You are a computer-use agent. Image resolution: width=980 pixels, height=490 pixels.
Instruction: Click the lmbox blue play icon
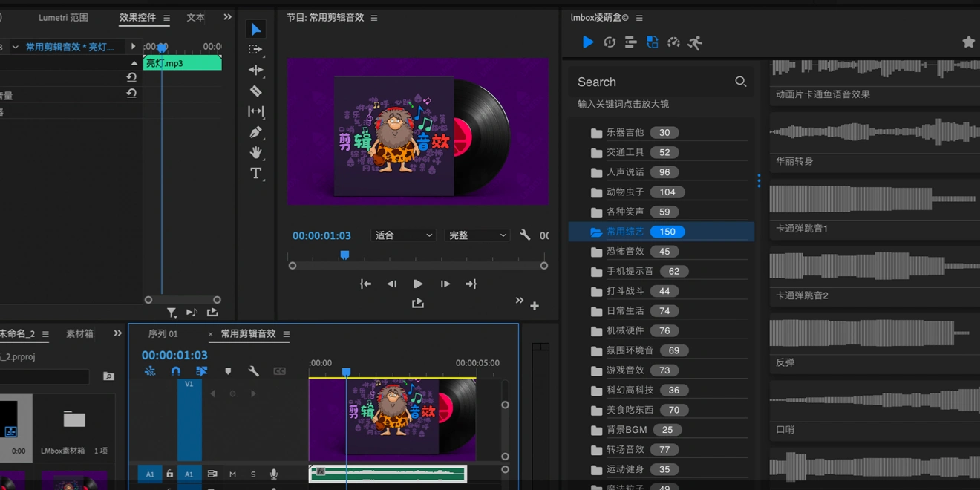(x=587, y=42)
